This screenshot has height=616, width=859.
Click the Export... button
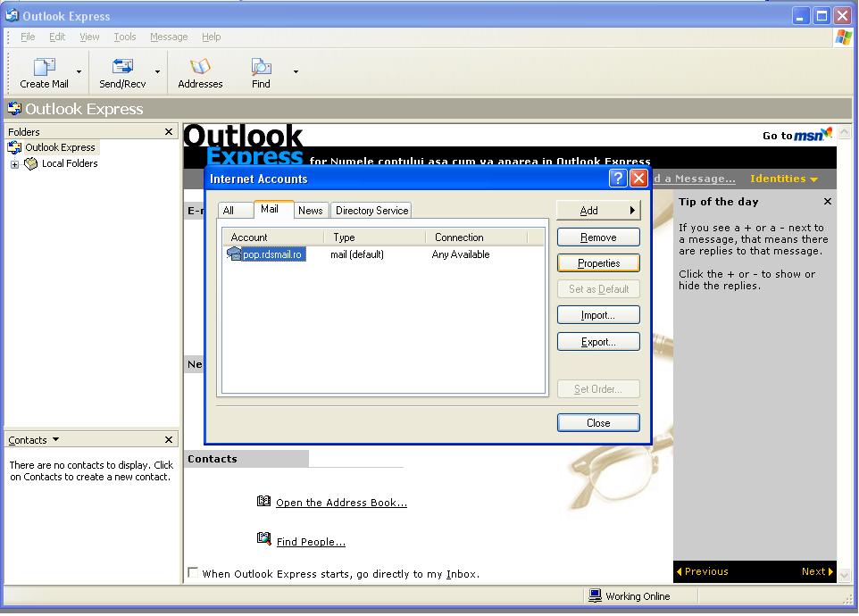click(x=598, y=342)
